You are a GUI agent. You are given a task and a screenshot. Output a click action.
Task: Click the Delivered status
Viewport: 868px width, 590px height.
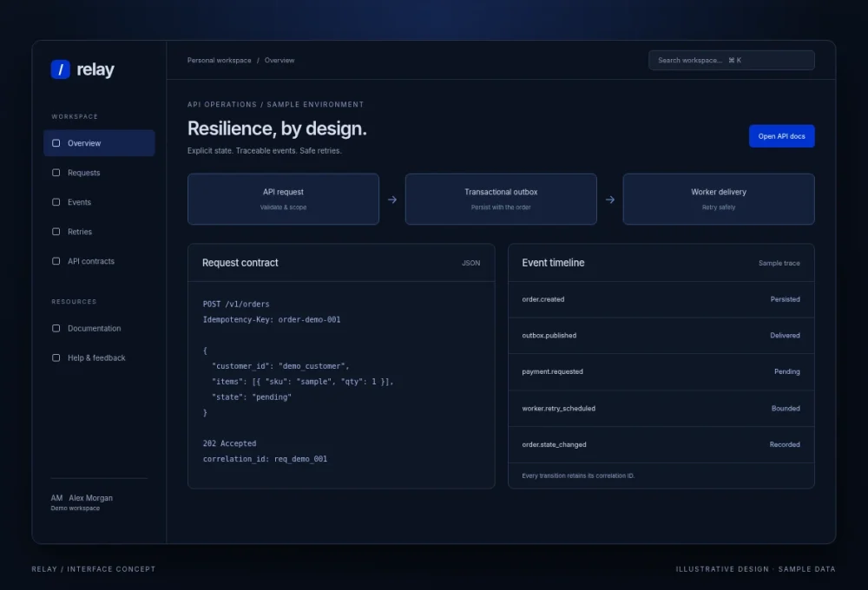(x=785, y=336)
